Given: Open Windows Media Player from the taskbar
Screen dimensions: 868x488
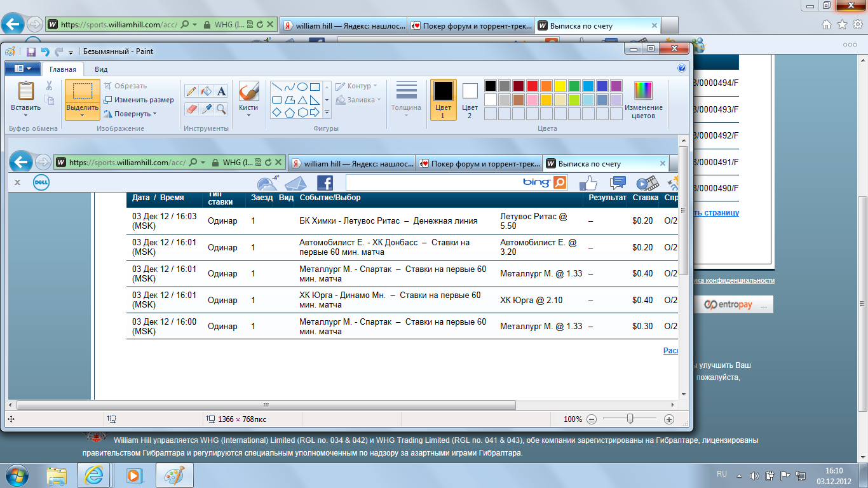Looking at the screenshot, I should [x=134, y=475].
